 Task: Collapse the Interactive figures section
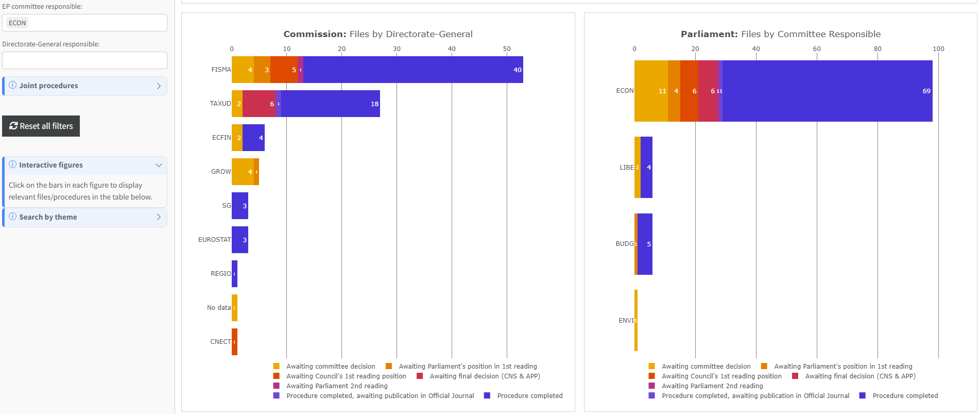[159, 165]
